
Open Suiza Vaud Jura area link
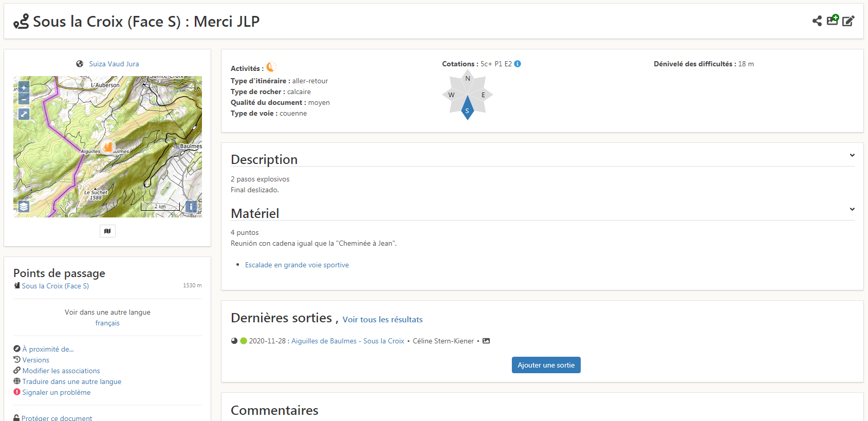click(114, 64)
